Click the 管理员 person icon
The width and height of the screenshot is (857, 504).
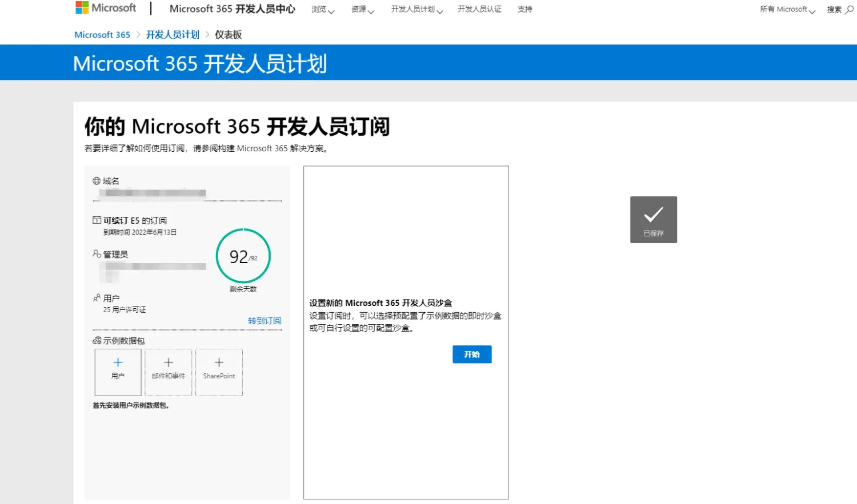click(97, 253)
